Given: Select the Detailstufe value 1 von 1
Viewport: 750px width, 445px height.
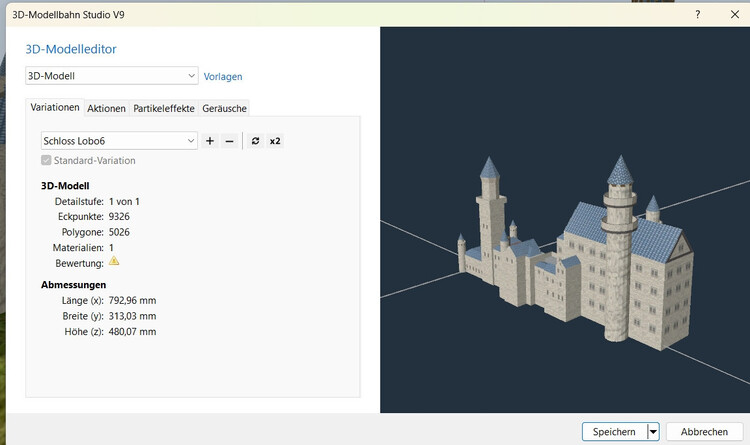Looking at the screenshot, I should [x=124, y=201].
